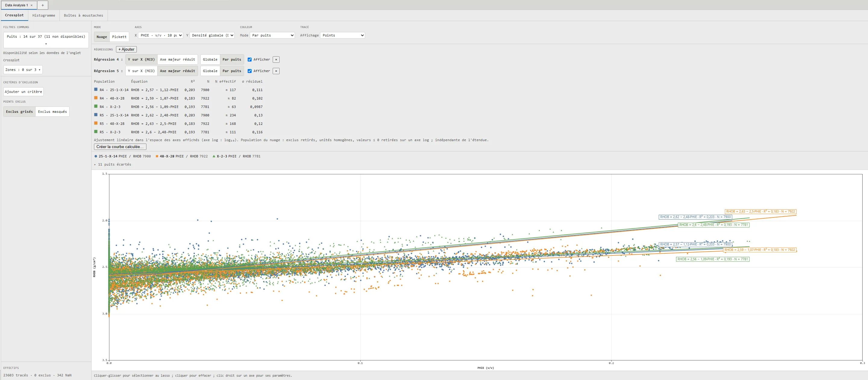This screenshot has height=380, width=868.
Task: Toggle 48-X-28 orange square legend entry
Action: 182,157
